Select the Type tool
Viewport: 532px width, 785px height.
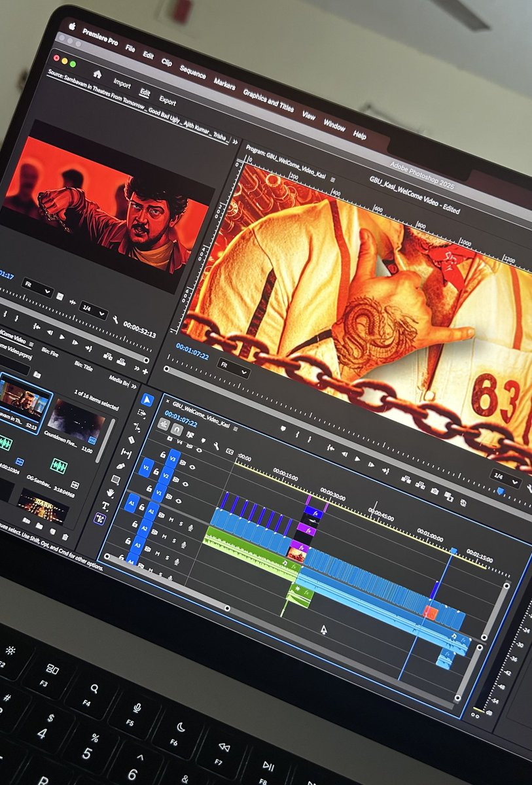point(105,505)
